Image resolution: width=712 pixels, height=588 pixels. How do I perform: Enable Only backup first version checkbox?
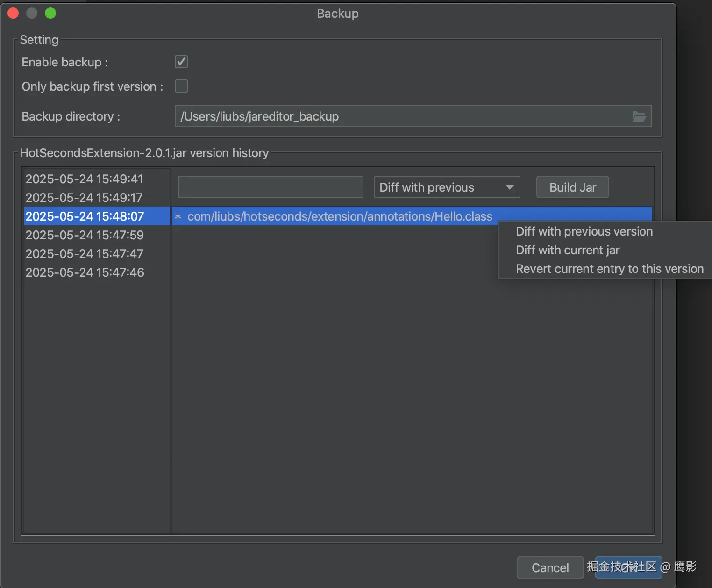click(x=181, y=86)
